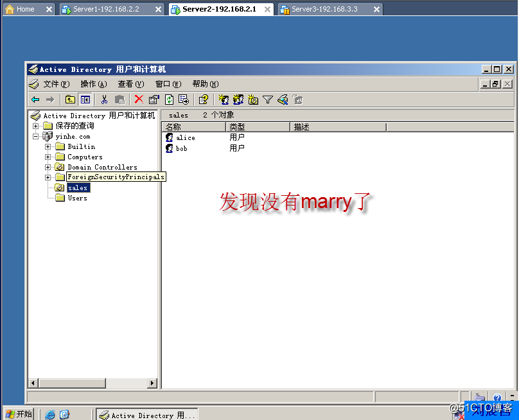Click the Help question mark icon
519x420 pixels.
tap(203, 100)
